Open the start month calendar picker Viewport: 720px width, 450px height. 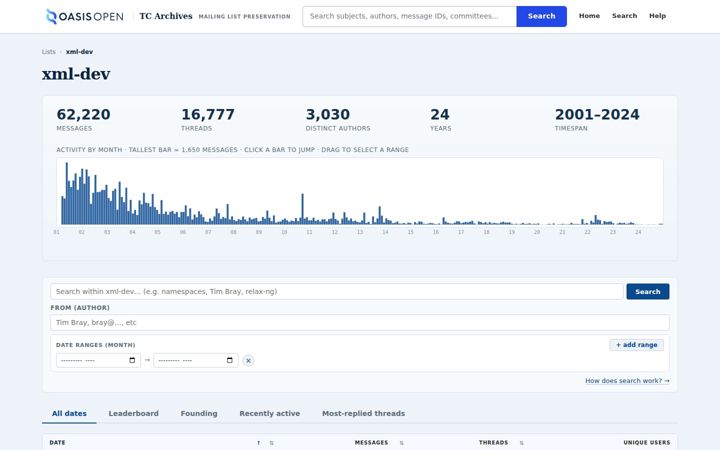(132, 360)
